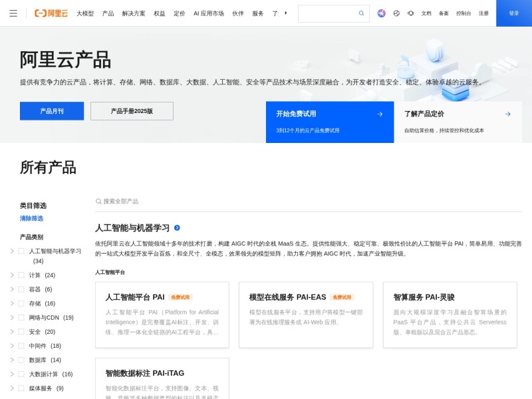532x399 pixels.
Task: Click the search magnifier icon in header
Action: click(x=361, y=13)
